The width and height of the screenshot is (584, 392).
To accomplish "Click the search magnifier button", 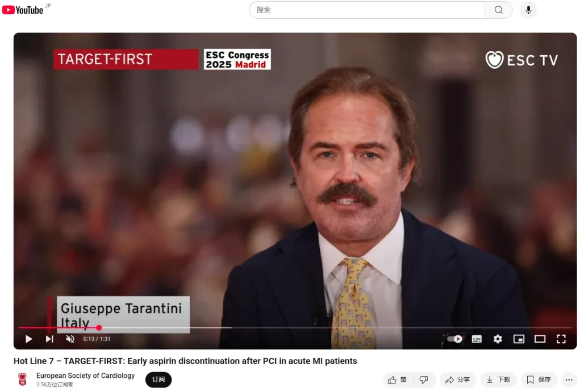I will click(498, 10).
